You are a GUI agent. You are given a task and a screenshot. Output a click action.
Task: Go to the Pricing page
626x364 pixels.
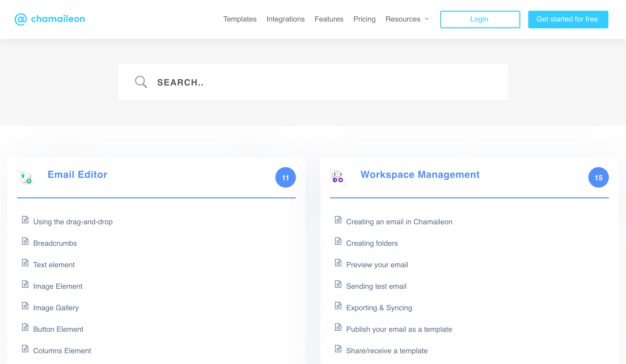tap(364, 19)
